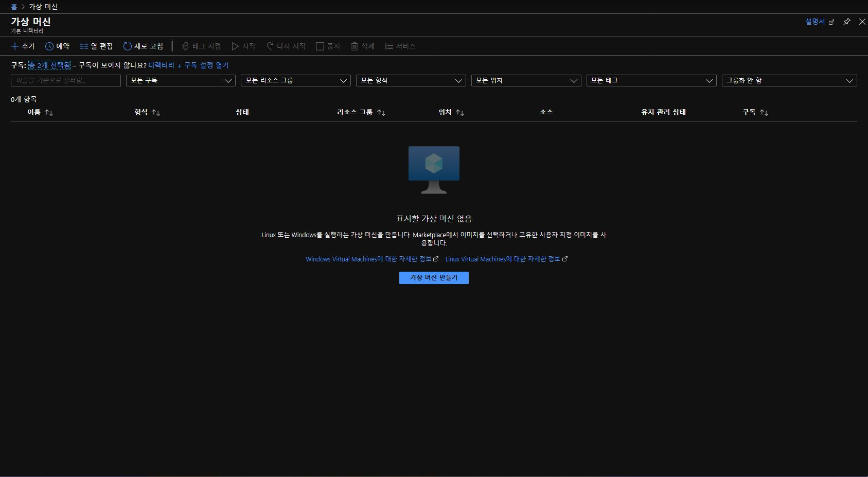Click 시작 (start) play button

[243, 46]
